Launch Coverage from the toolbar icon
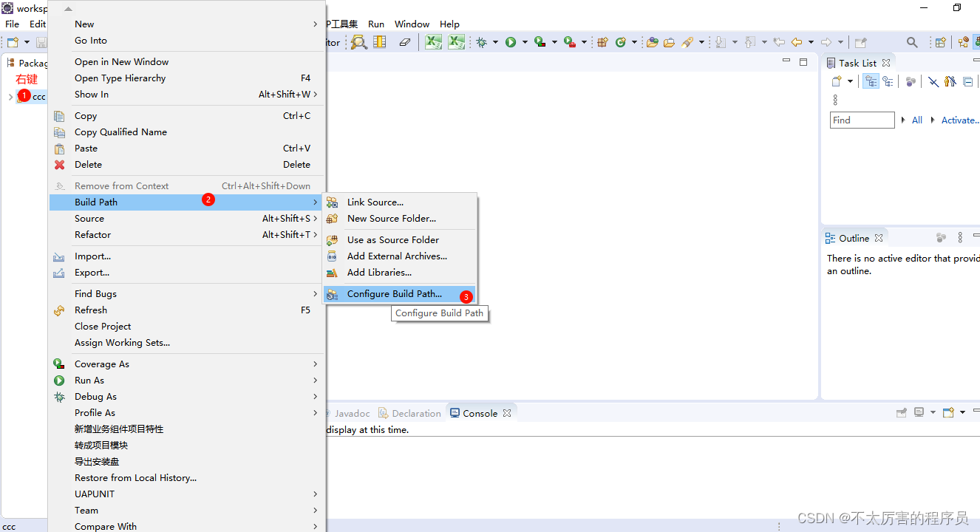This screenshot has height=532, width=980. click(x=540, y=42)
